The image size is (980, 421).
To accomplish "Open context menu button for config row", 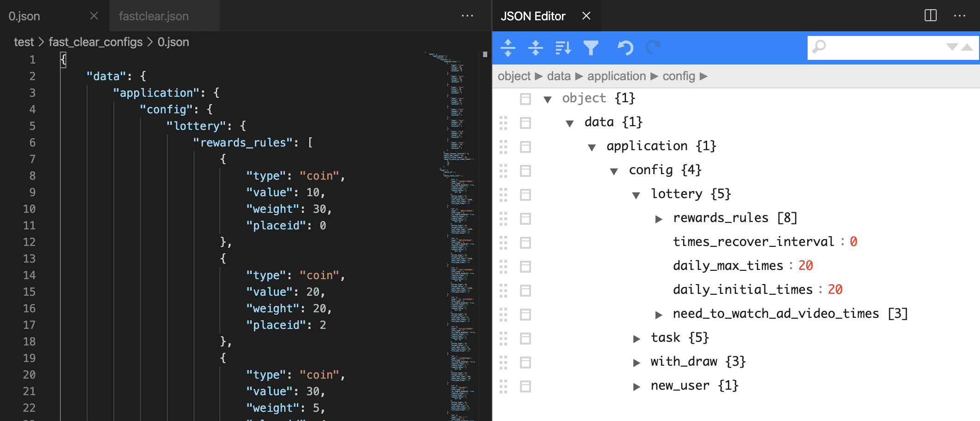I will [x=525, y=171].
